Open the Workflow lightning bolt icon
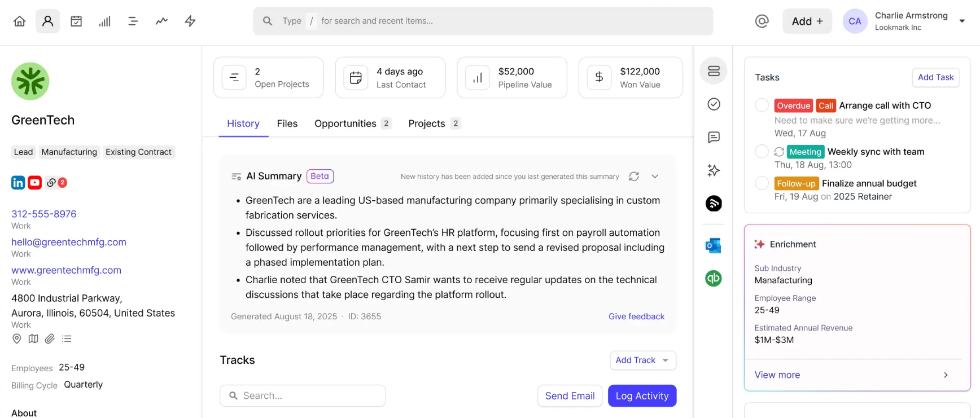 (190, 21)
